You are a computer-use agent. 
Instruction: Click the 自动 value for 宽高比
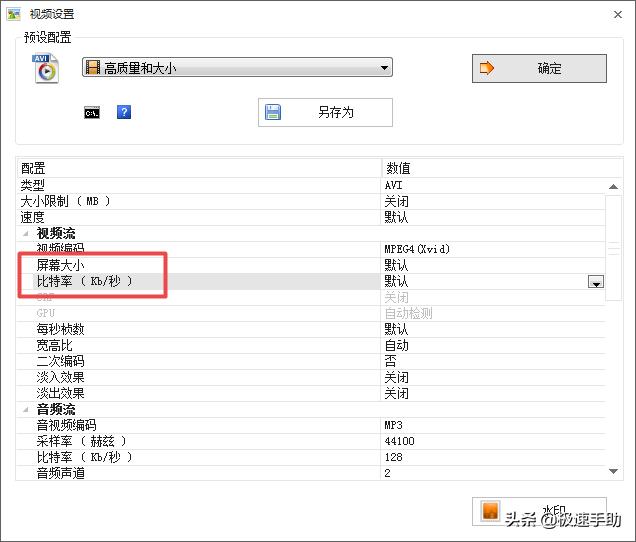[396, 345]
